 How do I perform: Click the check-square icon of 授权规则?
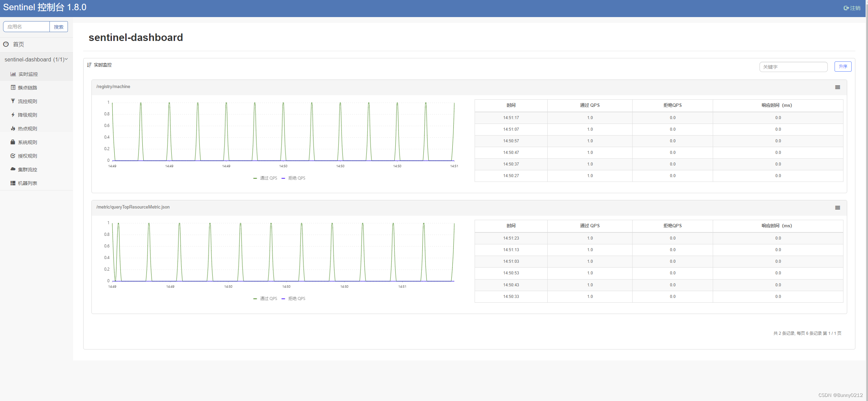point(13,156)
